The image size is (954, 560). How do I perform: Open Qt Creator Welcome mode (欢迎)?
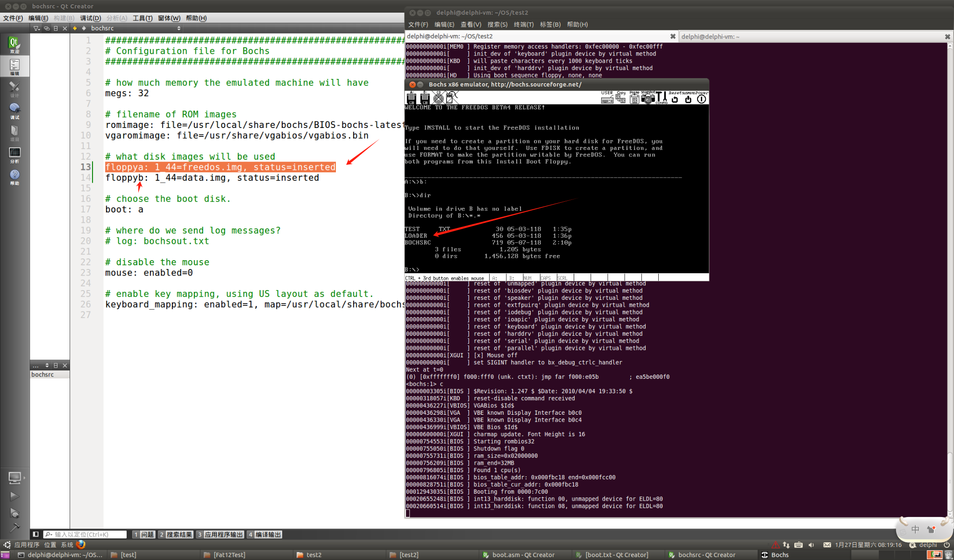tap(14, 45)
